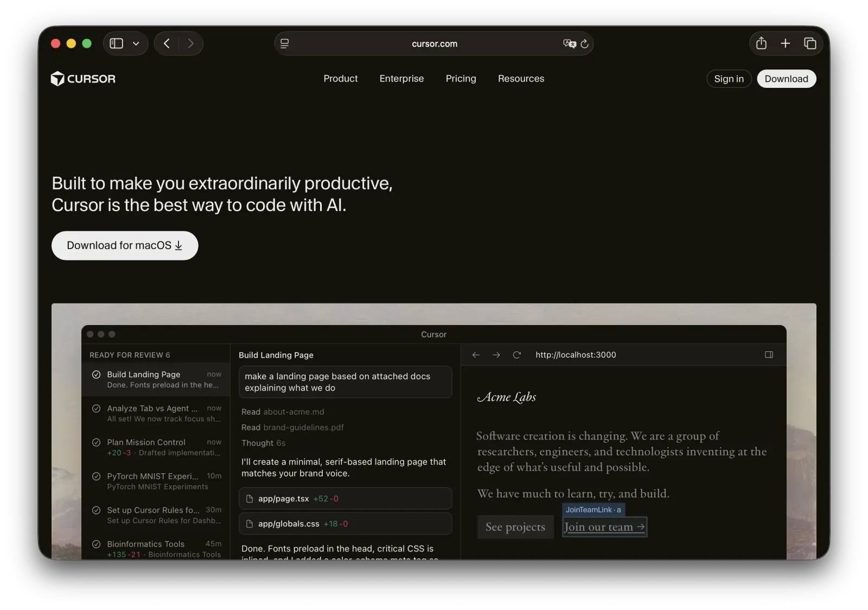Click the cursor.com address field
This screenshot has height=610, width=868.
434,43
